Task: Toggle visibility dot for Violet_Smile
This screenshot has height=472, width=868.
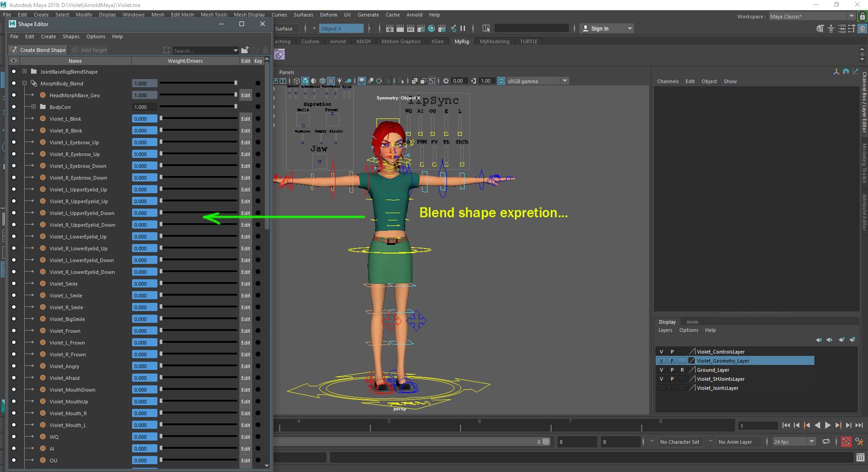Action: (14, 284)
